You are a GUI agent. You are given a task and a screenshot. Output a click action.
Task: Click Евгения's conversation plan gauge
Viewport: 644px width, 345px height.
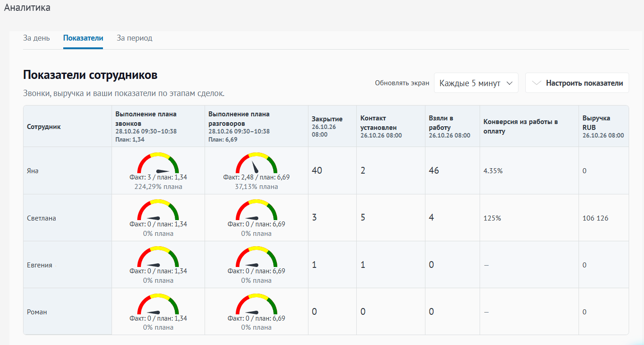[257, 257]
